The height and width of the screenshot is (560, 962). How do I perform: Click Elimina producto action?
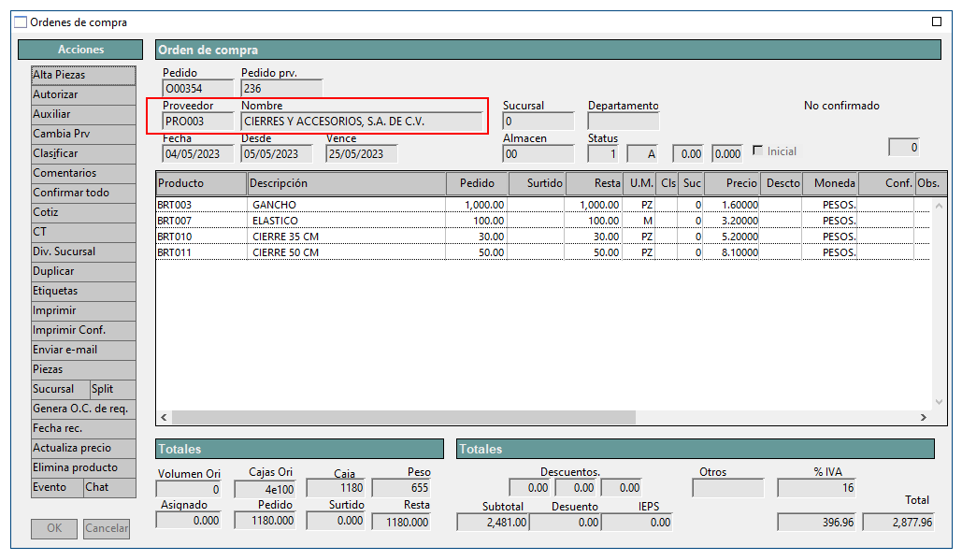point(83,467)
